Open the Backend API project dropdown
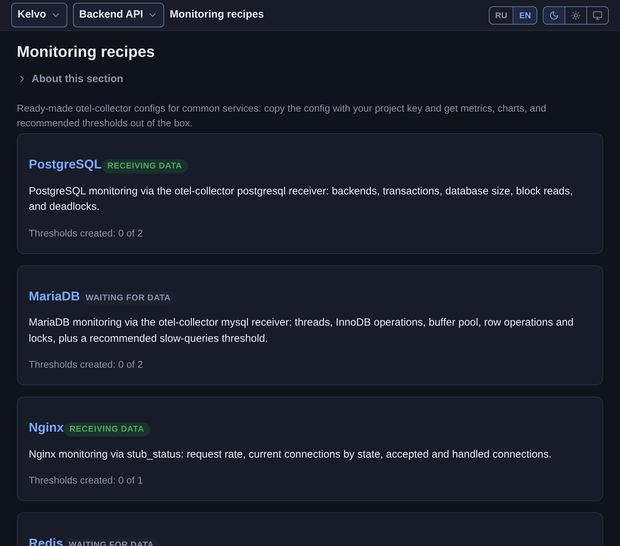 click(118, 15)
